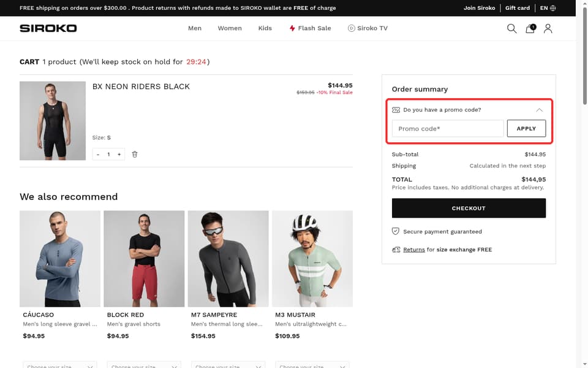Click the quantity value 1 field
Viewport: 588px width, 368px height.
[x=109, y=155]
